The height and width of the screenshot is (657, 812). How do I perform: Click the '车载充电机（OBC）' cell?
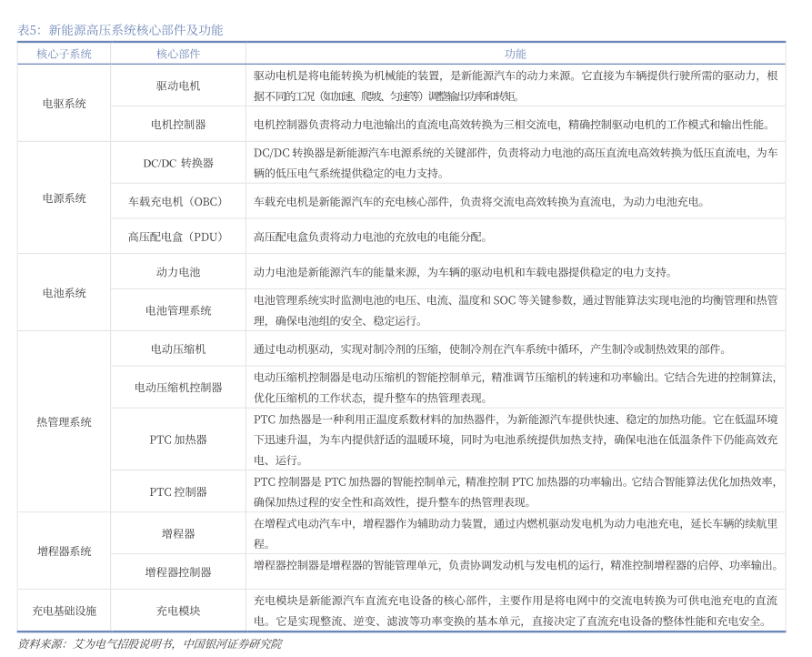[178, 201]
